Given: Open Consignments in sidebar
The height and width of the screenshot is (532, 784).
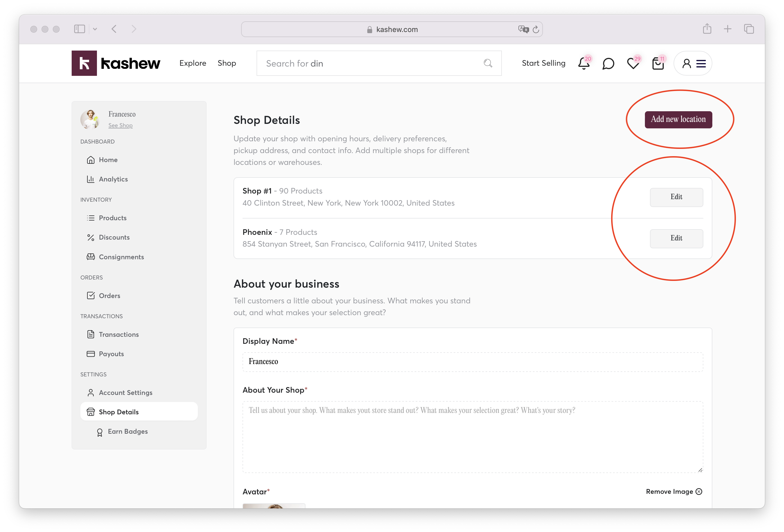Looking at the screenshot, I should click(x=121, y=257).
